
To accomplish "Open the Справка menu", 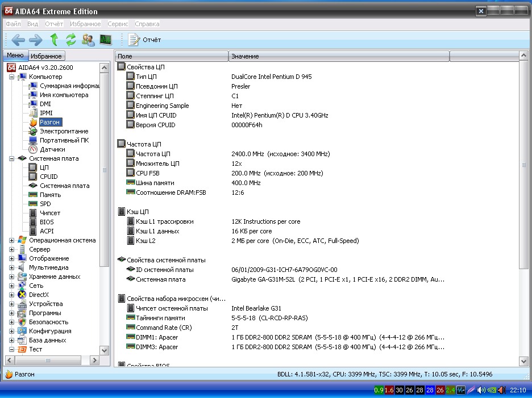I will [147, 24].
